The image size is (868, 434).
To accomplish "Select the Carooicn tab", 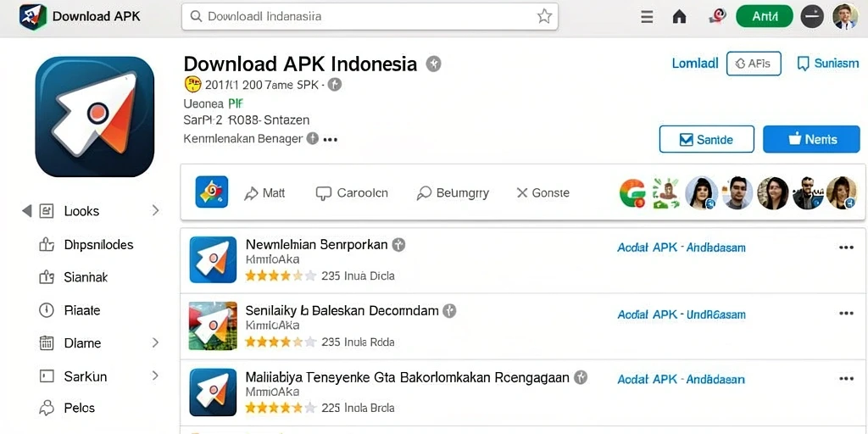I will coord(352,192).
